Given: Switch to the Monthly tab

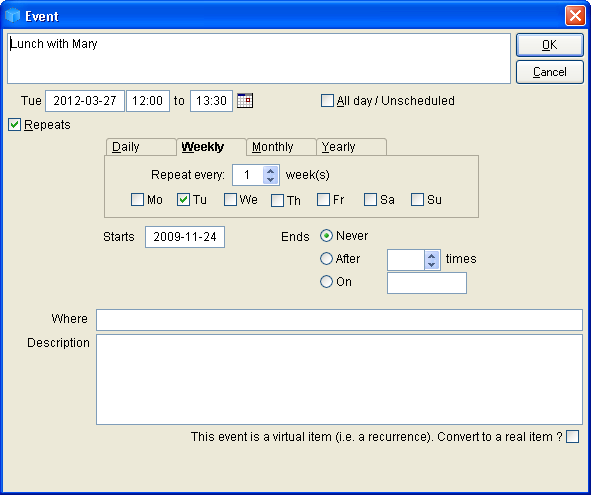Looking at the screenshot, I should pyautogui.click(x=281, y=147).
